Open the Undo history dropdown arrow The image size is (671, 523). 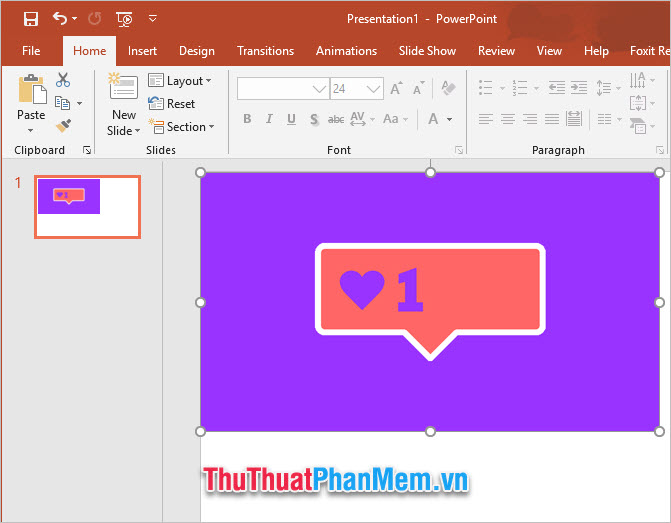[74, 18]
